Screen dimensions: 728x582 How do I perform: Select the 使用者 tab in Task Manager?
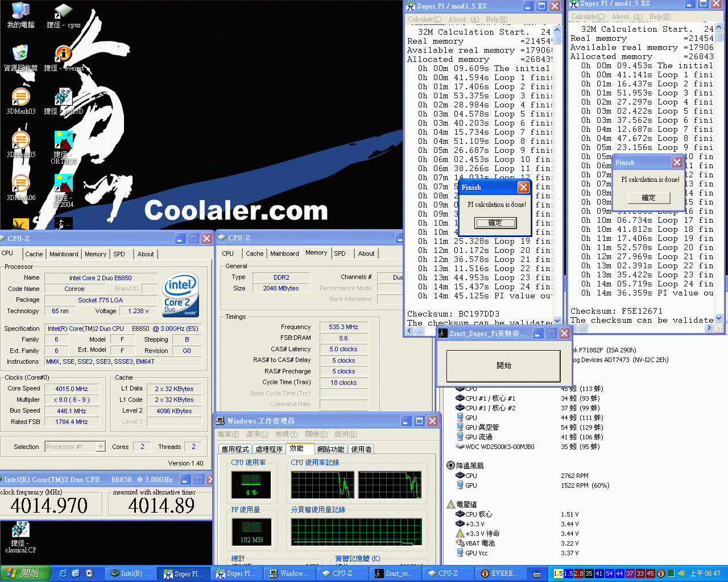click(x=361, y=449)
